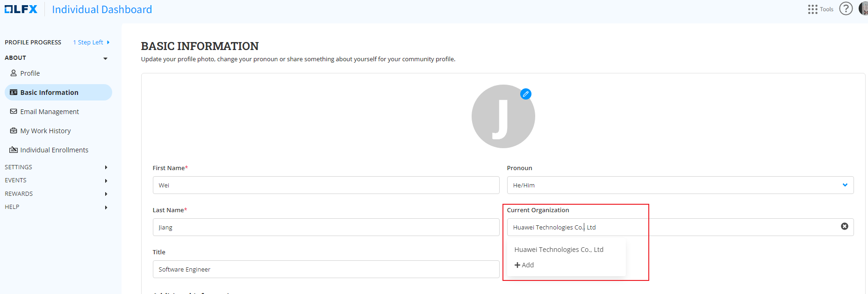Collapse the ABOUT section

tap(105, 58)
